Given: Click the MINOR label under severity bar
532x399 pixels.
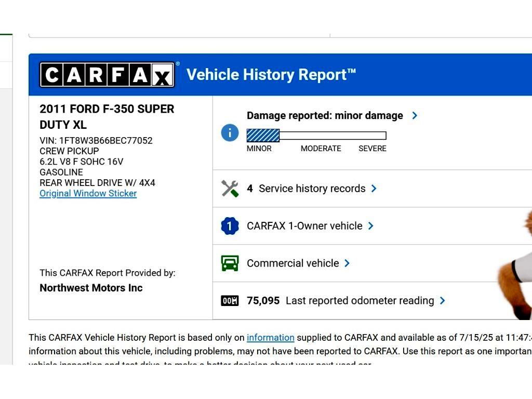Looking at the screenshot, I should coord(259,149).
